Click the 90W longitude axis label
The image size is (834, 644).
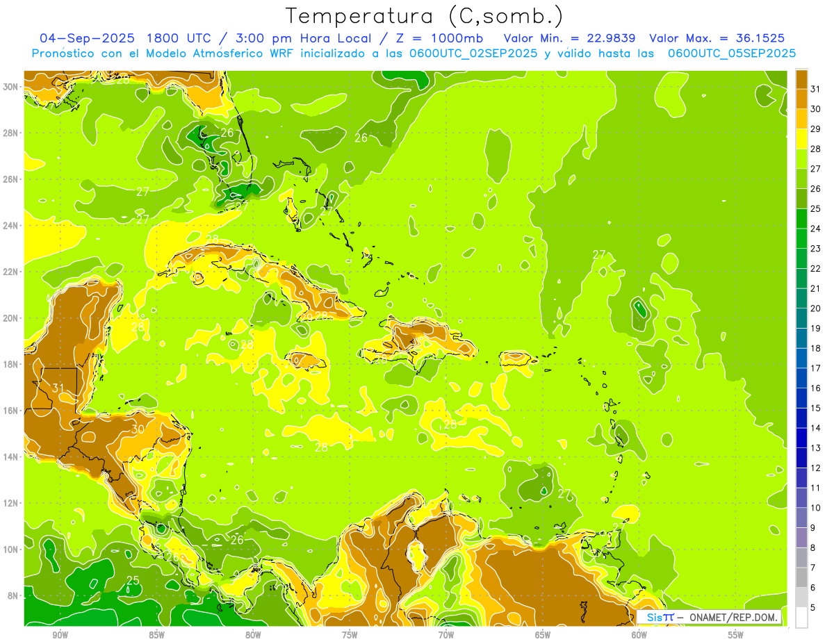60,635
